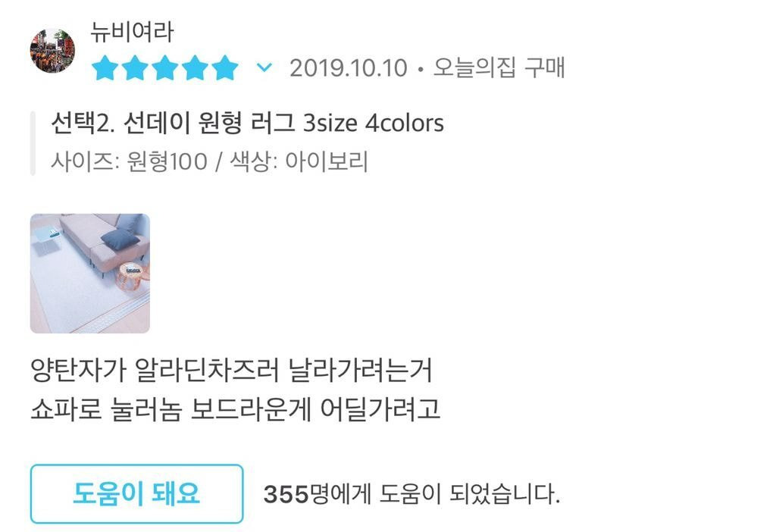The height and width of the screenshot is (532, 776).
Task: Click the 355명에게 도움이 되었습니다 text
Action: 411,494
